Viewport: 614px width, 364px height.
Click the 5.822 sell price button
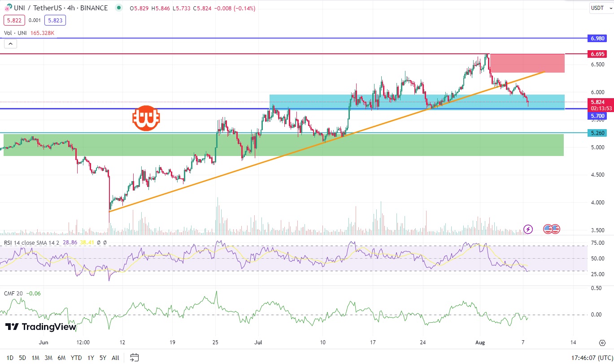pos(14,20)
